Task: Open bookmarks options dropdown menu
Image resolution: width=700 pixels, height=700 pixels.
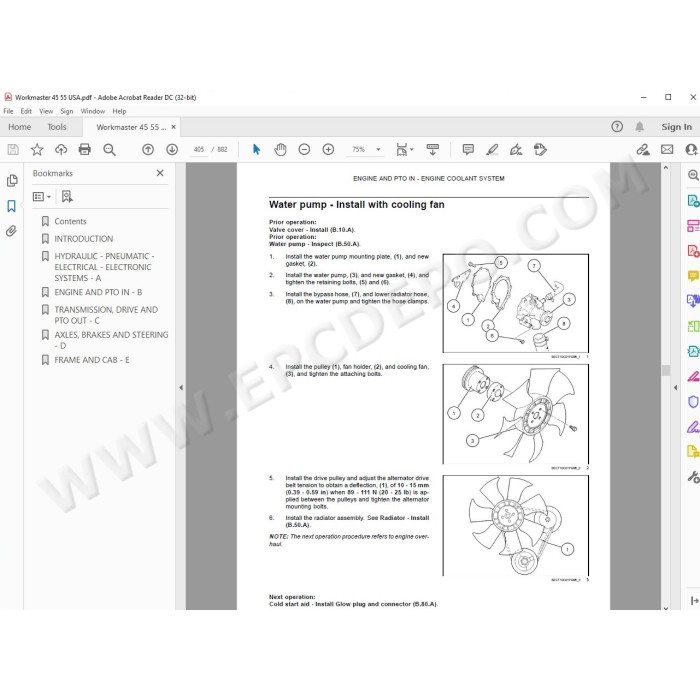Action: (x=42, y=196)
